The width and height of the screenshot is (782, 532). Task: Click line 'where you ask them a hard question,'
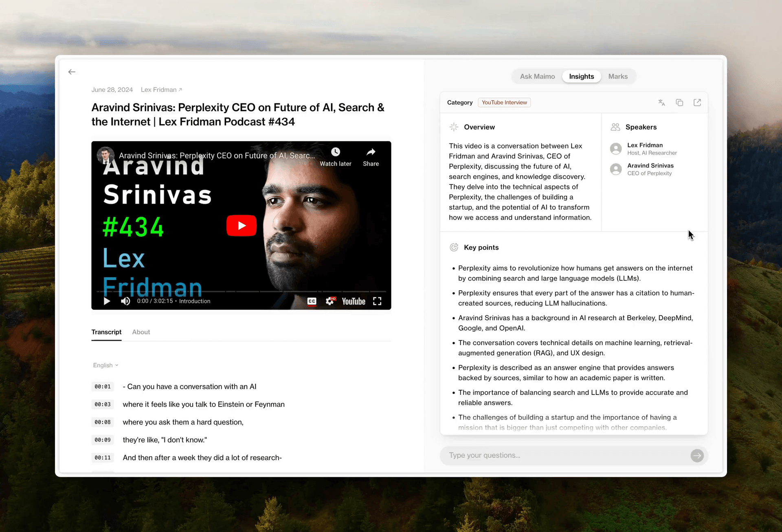pos(183,422)
